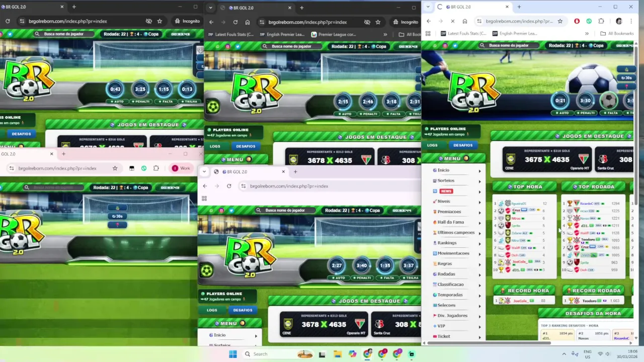
Task: Open Ultimos campeoes in the right window menu
Action: point(456,232)
